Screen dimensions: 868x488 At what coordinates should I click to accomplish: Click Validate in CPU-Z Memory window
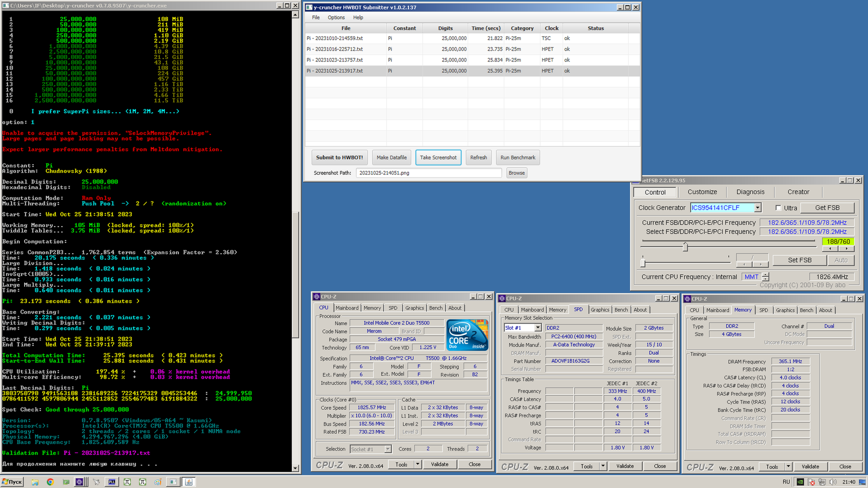point(810,466)
